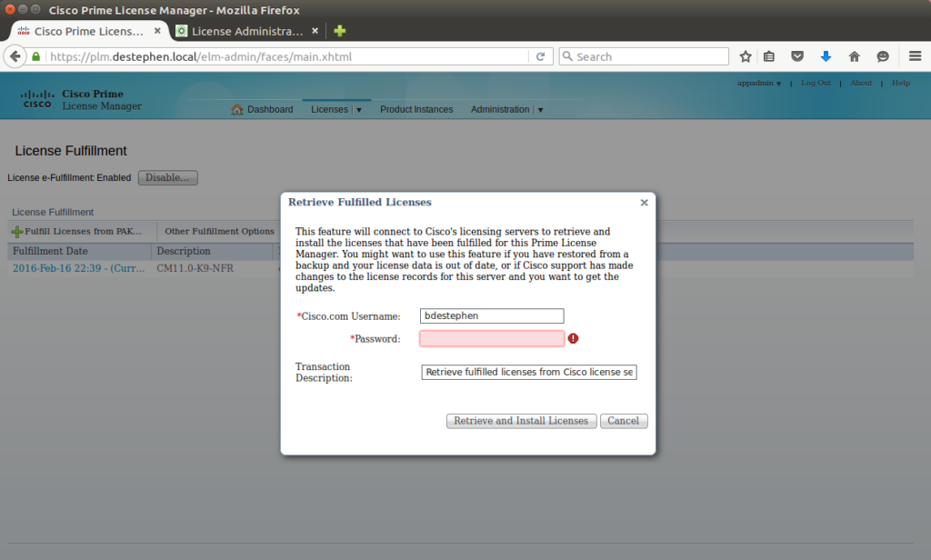931x560 pixels.
Task: Cancel the Retrieve Fulfilled Licenses dialog
Action: pos(624,421)
